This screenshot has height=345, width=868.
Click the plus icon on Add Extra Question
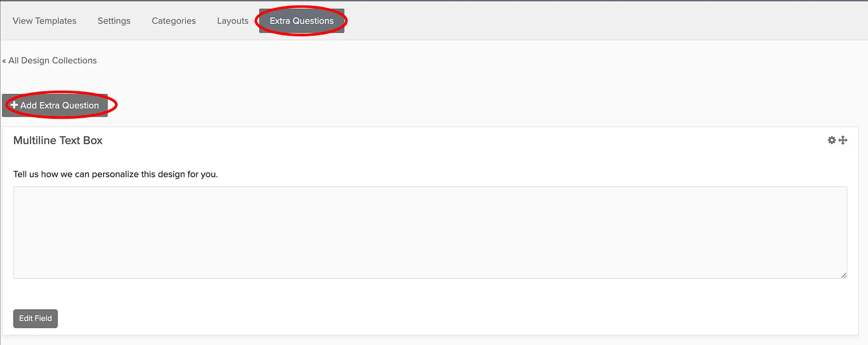click(x=14, y=105)
